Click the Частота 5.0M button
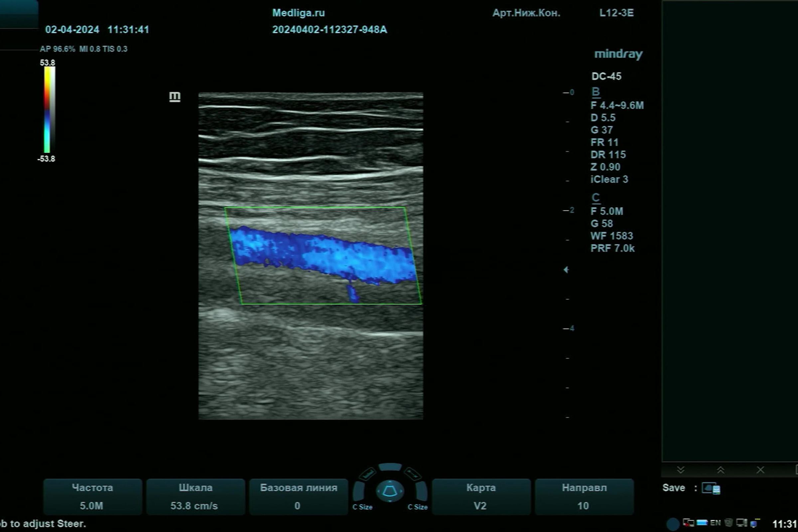This screenshot has width=798, height=532. click(92, 497)
